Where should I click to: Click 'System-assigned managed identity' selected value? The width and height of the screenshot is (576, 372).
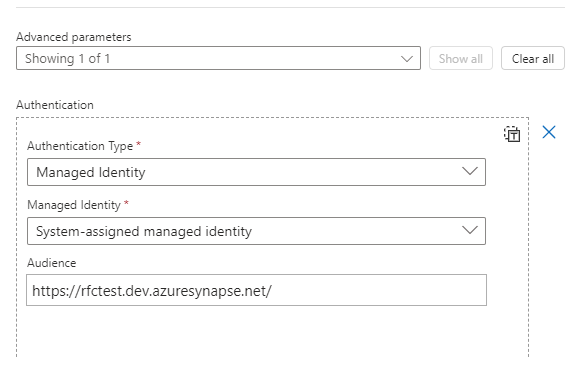tap(144, 231)
